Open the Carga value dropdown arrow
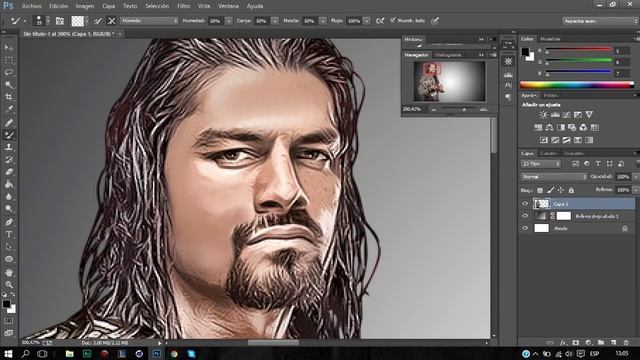 coord(275,21)
